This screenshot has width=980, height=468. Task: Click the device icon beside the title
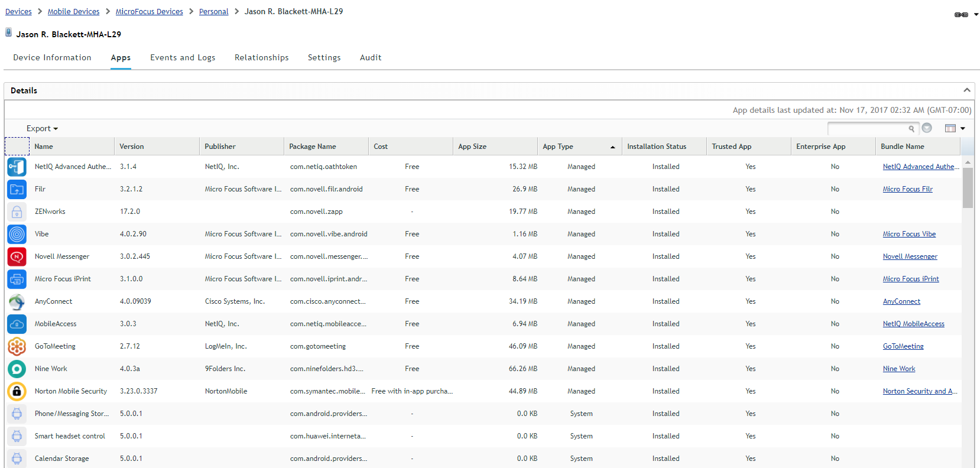(8, 32)
